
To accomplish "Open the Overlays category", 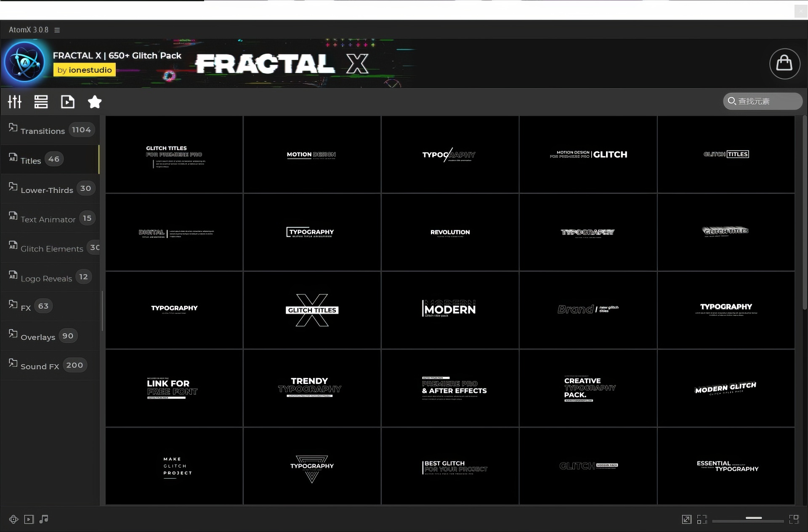I will pos(50,336).
